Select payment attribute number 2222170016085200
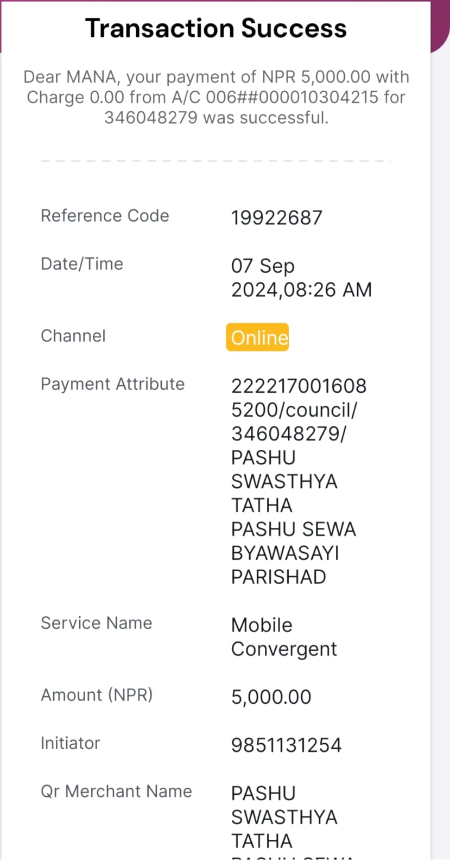The height and width of the screenshot is (868, 450). click(299, 398)
